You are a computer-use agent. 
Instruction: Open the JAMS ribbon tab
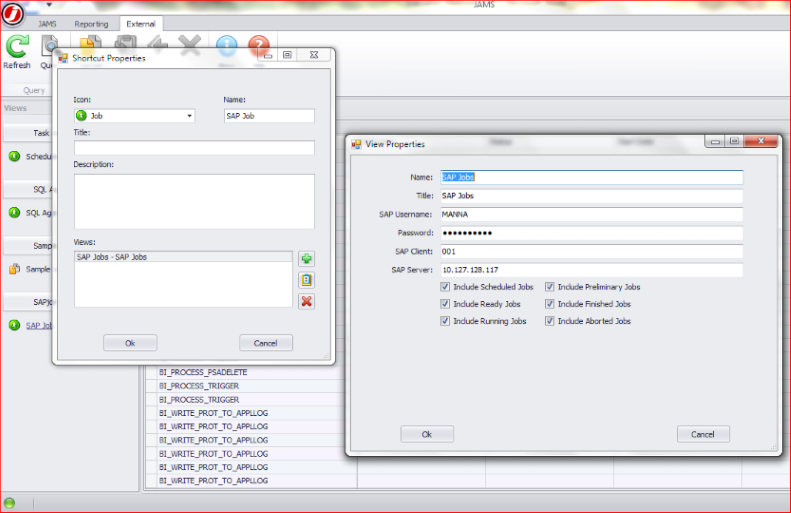pos(47,24)
